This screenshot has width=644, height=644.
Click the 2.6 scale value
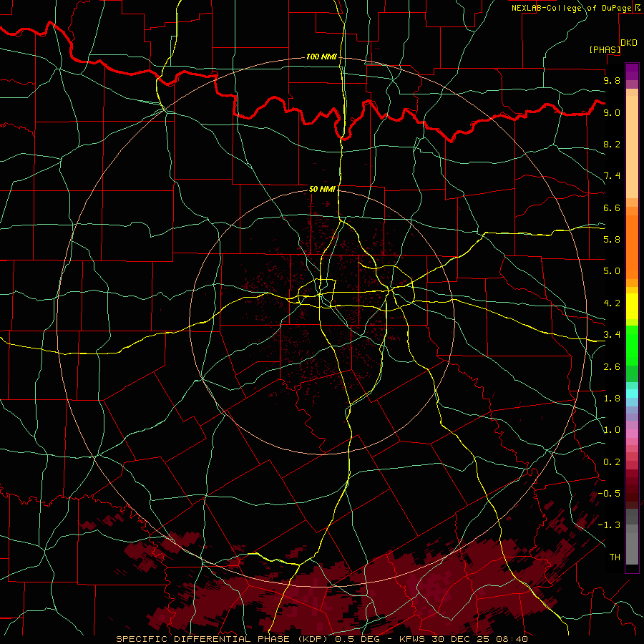point(612,367)
